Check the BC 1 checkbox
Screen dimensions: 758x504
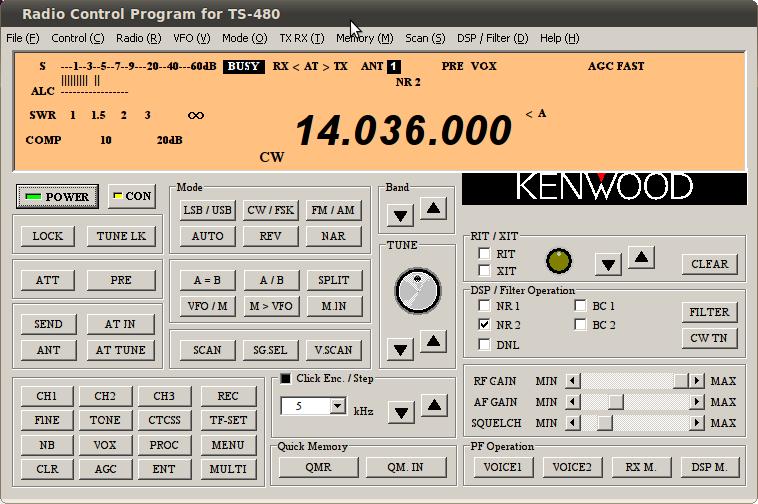pyautogui.click(x=580, y=305)
